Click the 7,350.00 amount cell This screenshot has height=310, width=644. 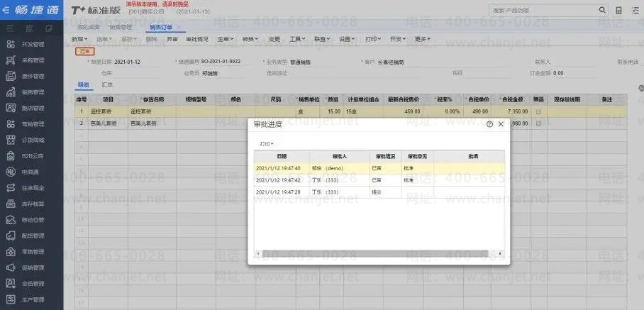[511, 111]
